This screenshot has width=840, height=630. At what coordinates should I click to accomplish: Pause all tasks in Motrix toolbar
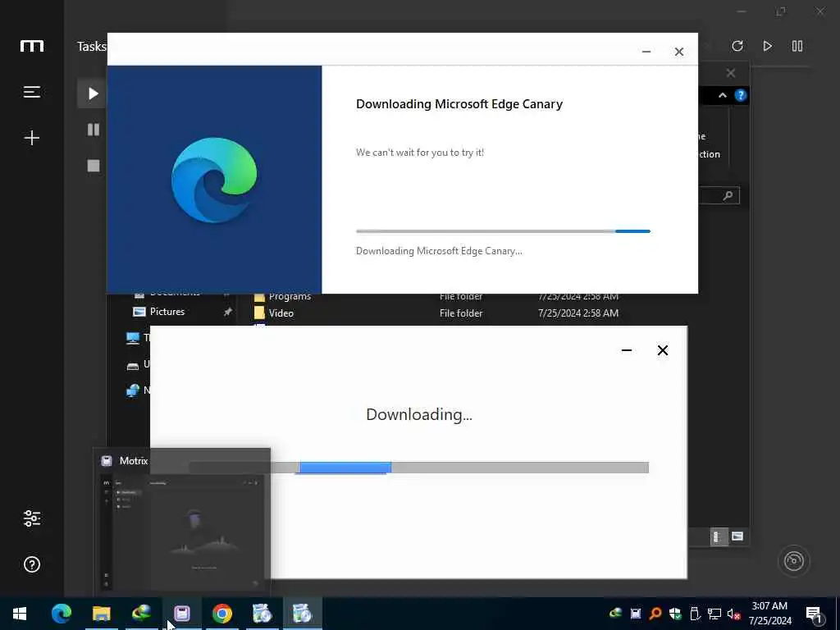click(x=797, y=46)
